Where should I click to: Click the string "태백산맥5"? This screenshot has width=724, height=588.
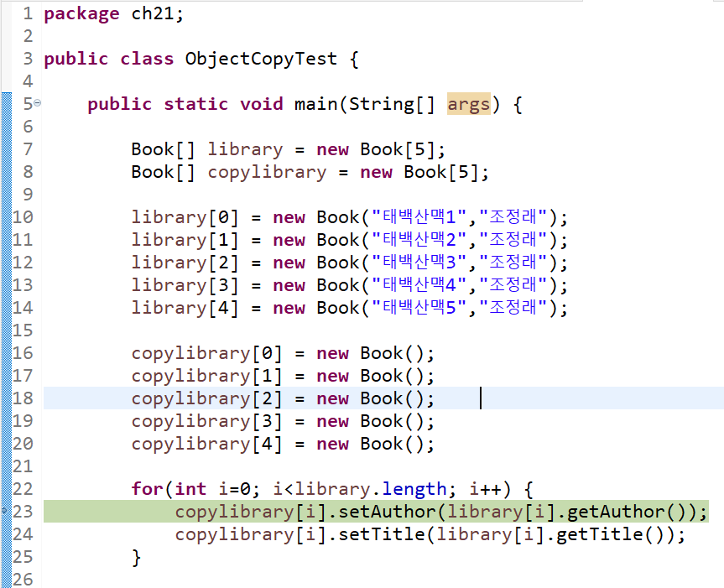coord(419,307)
